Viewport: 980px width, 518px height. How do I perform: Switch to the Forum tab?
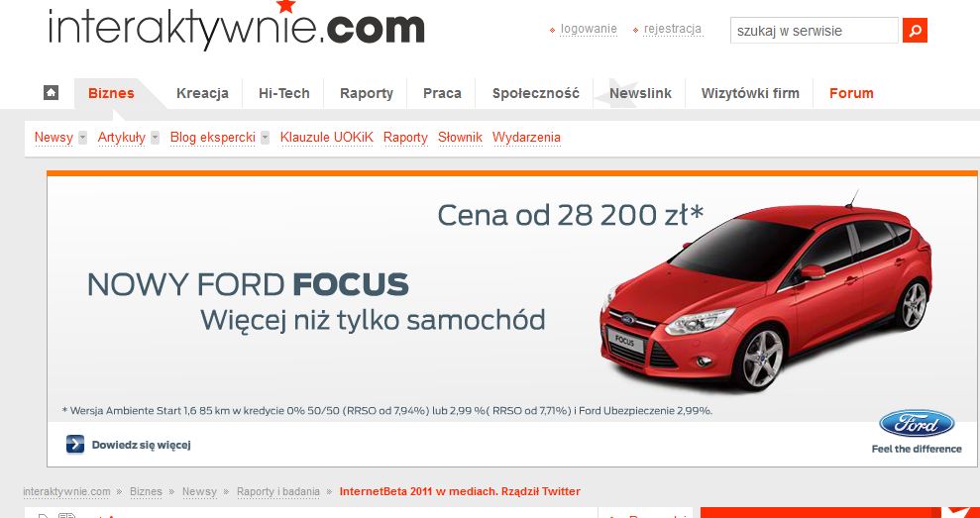(851, 93)
